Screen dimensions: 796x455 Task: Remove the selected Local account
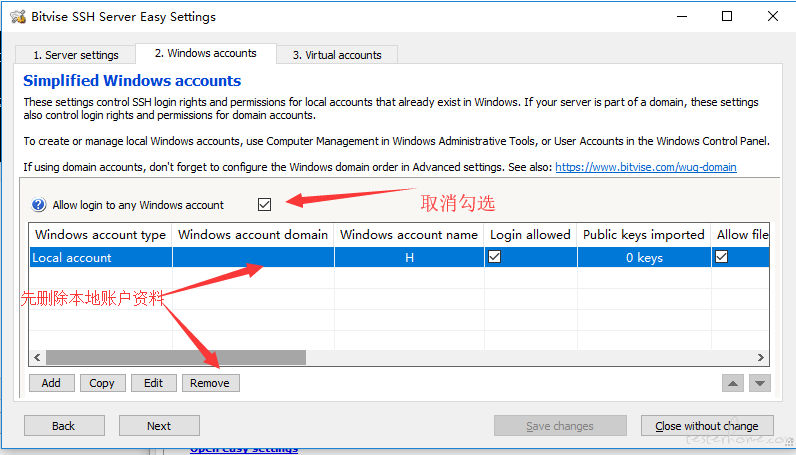pos(210,383)
